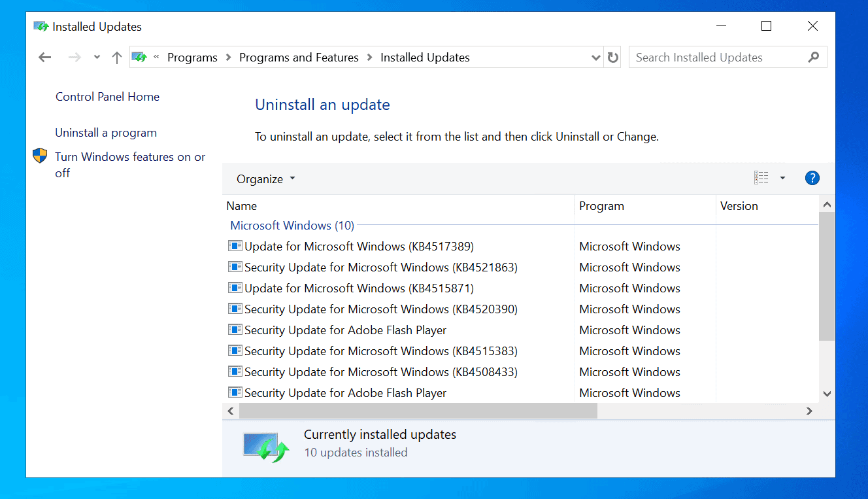Image resolution: width=868 pixels, height=499 pixels.
Task: Minimize the Installed Updates window
Action: 722,26
